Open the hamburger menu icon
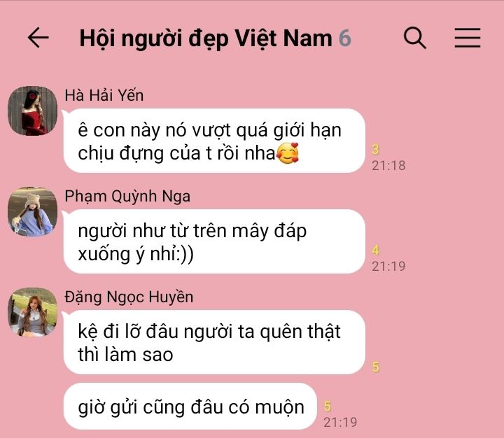This screenshot has width=504, height=438. [x=468, y=38]
